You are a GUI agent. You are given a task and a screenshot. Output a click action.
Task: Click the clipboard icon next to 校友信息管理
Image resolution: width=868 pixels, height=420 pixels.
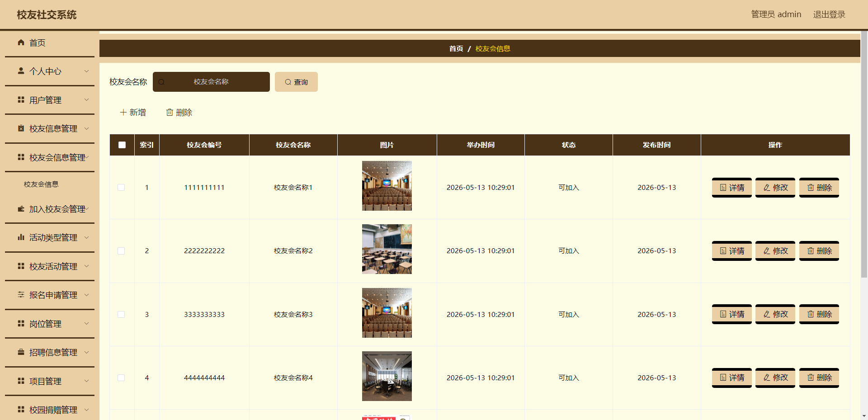click(x=21, y=128)
